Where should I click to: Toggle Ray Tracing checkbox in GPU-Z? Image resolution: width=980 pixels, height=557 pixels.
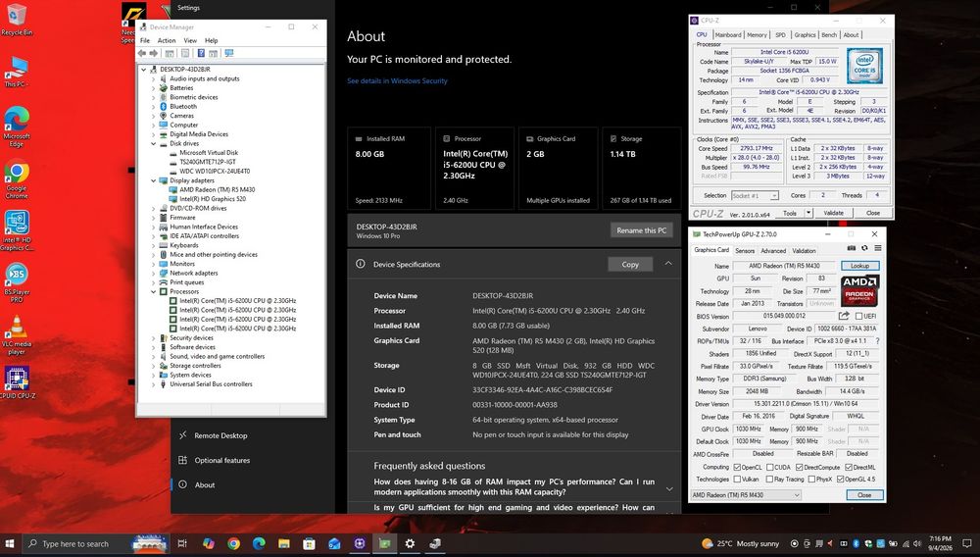(770, 480)
